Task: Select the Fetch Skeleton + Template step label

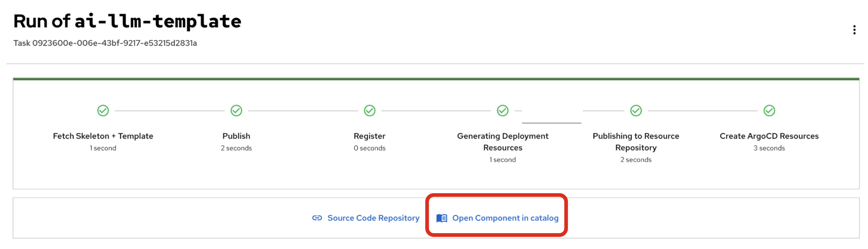Action: click(103, 136)
